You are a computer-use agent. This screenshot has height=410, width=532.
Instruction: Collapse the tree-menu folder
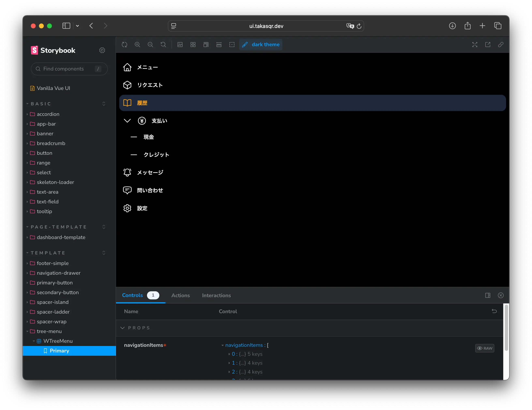[x=49, y=331]
